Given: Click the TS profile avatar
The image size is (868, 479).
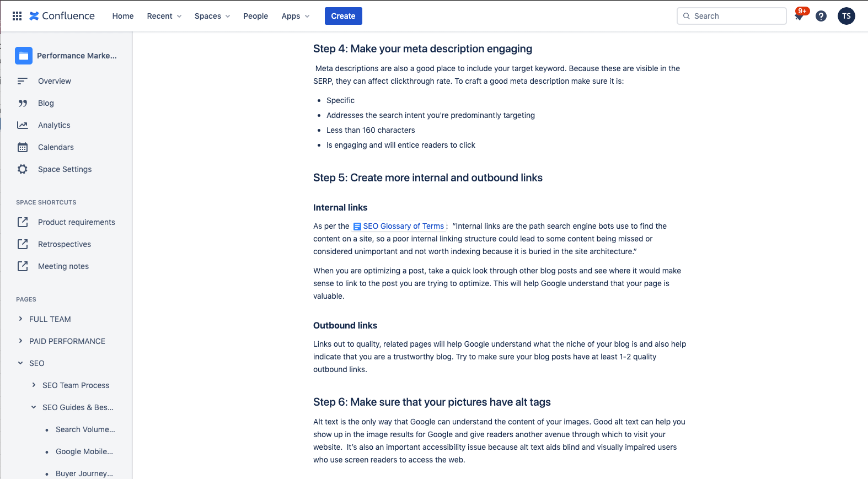Looking at the screenshot, I should pyautogui.click(x=846, y=16).
